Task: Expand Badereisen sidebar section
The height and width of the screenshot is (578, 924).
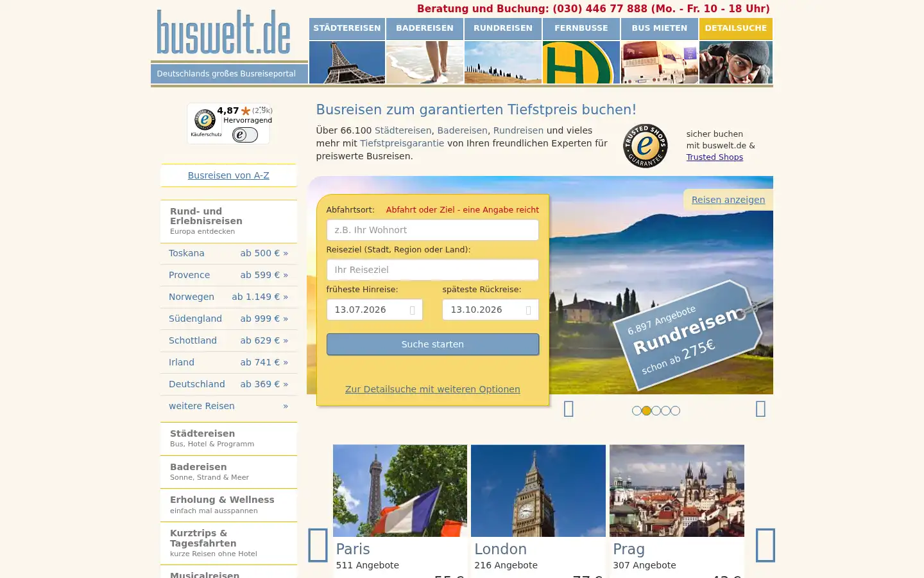Action: 228,472
